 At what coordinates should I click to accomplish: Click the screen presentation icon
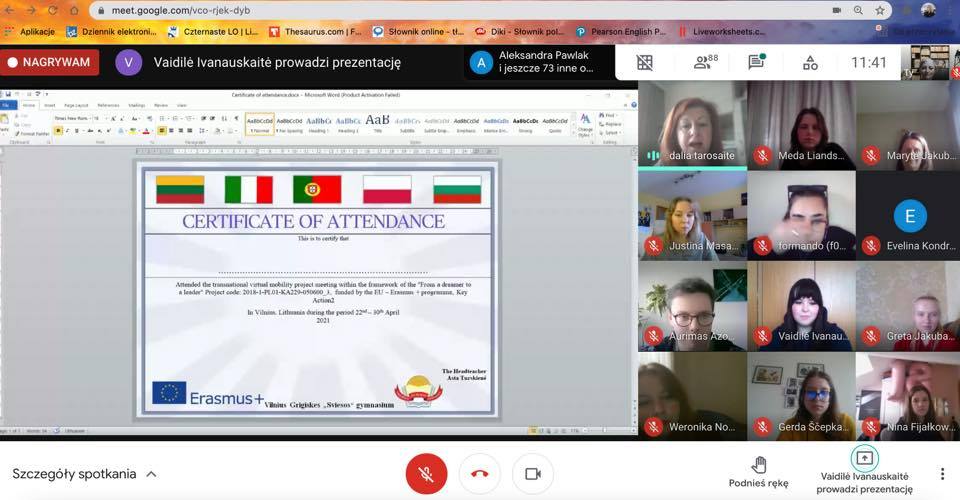tap(864, 458)
